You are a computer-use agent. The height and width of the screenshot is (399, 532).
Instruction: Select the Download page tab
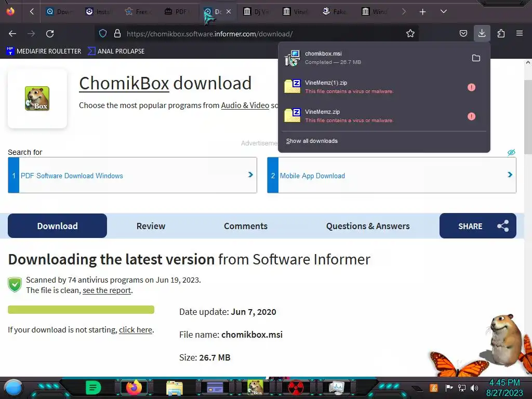click(57, 226)
